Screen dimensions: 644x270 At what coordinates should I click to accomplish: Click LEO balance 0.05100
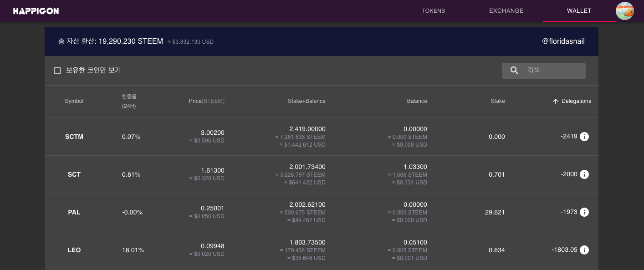(415, 242)
